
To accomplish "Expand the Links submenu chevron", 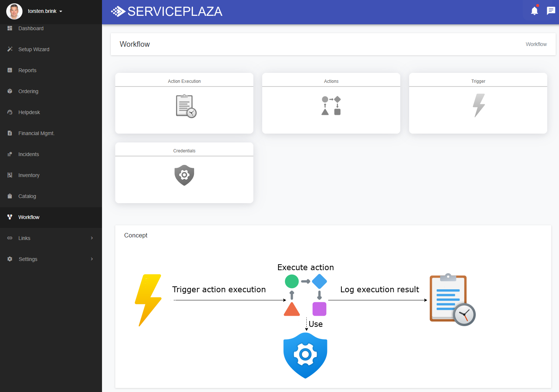I will tap(92, 238).
